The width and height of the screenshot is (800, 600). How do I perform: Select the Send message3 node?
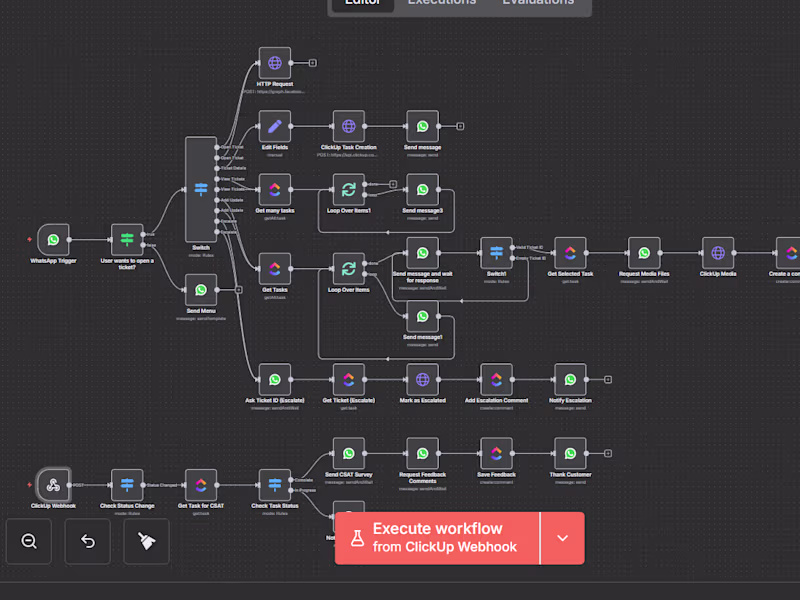click(x=422, y=190)
